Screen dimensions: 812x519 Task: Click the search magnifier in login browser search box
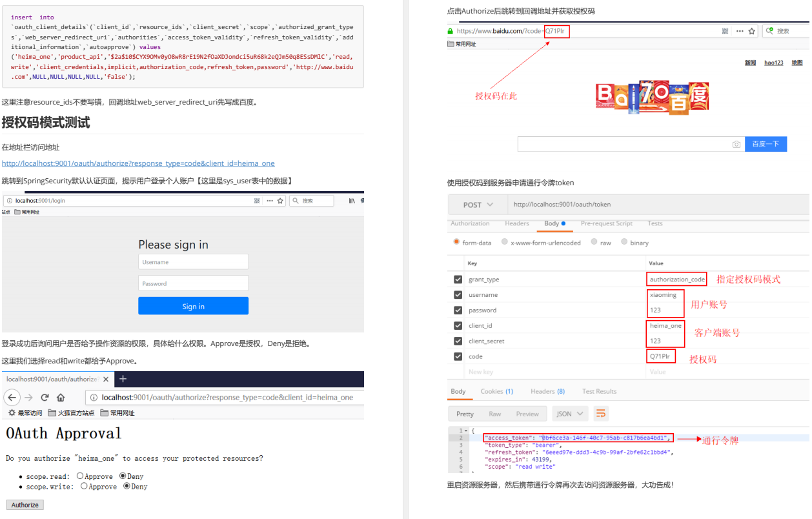coord(296,201)
